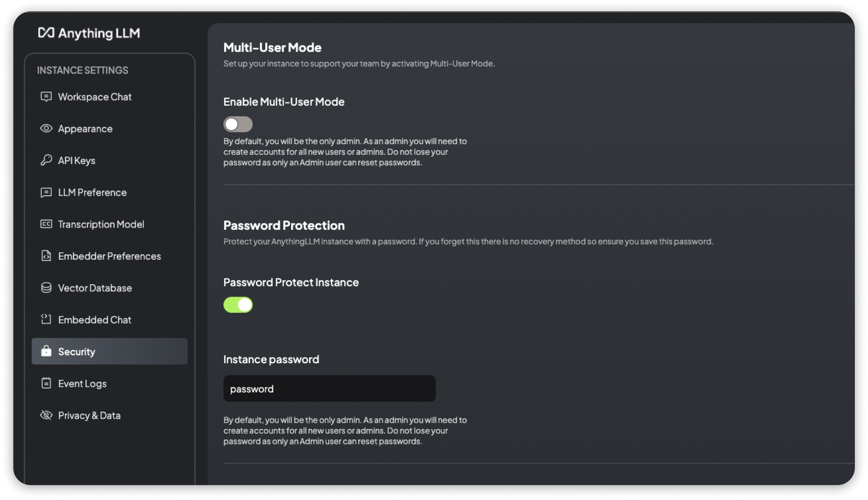Navigate to Vector Database settings
The height and width of the screenshot is (500, 868).
click(x=94, y=288)
